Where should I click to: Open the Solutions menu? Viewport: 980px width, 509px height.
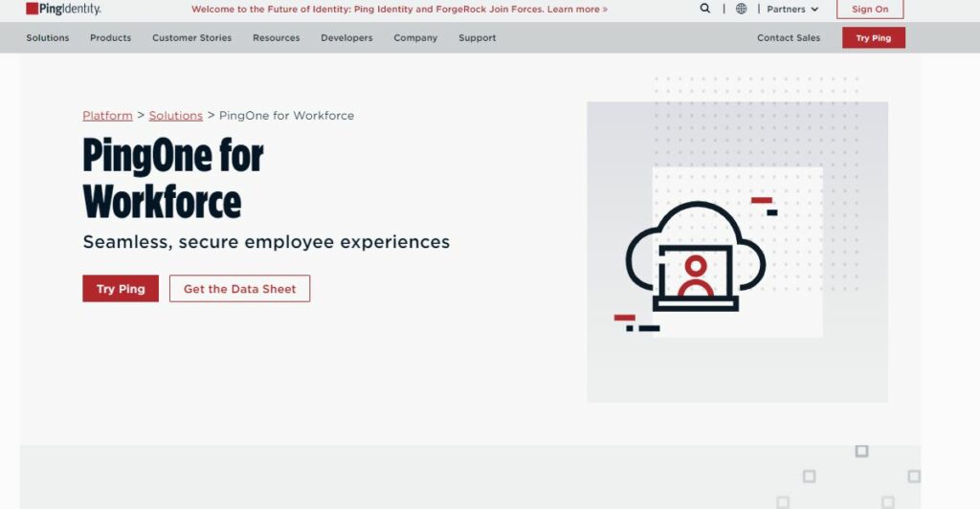coord(48,37)
